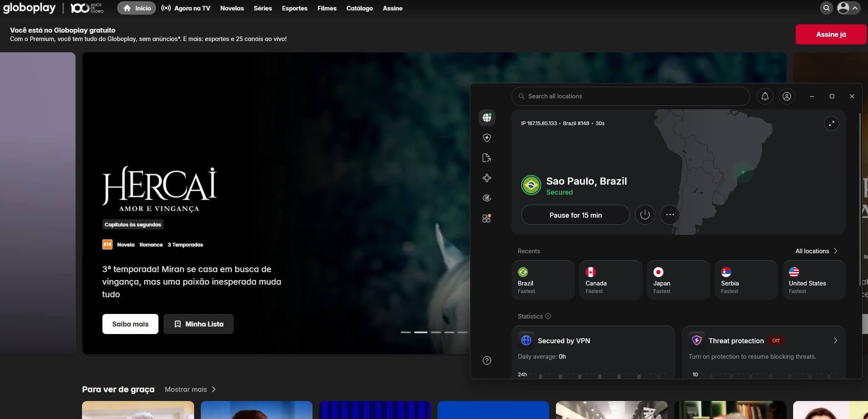Connect to Japan recent location
The image size is (868, 419).
coord(678,280)
